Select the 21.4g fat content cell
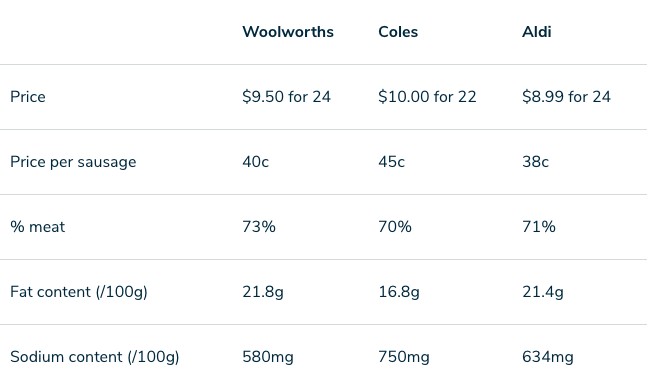Viewport: 647px width, 388px height. tap(543, 292)
